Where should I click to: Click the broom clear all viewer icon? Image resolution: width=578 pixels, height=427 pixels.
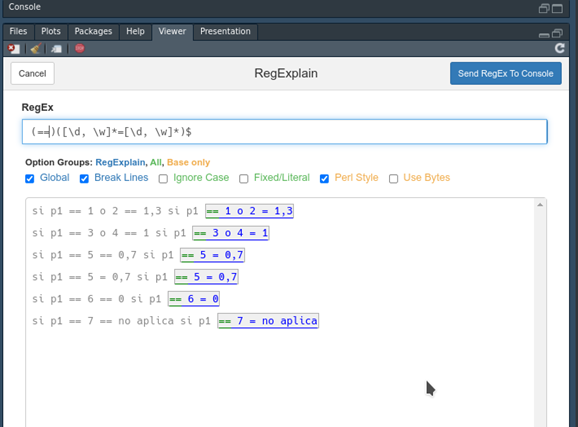tap(36, 49)
